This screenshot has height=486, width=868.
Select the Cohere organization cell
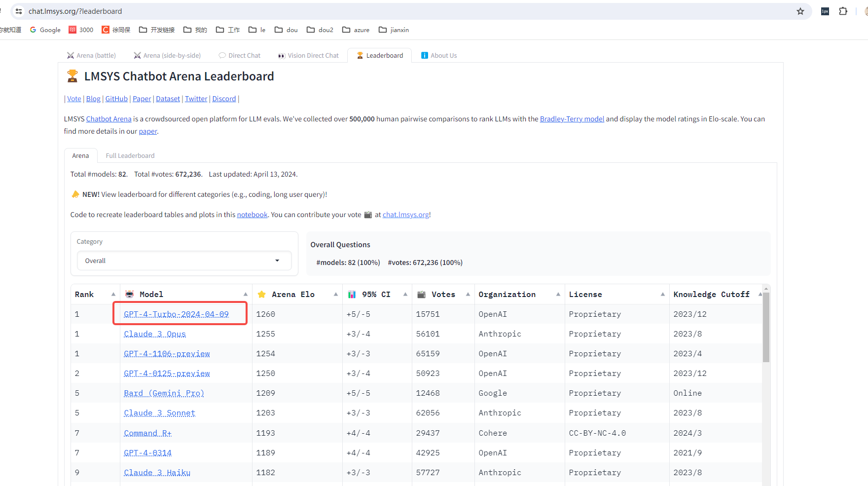click(520, 433)
